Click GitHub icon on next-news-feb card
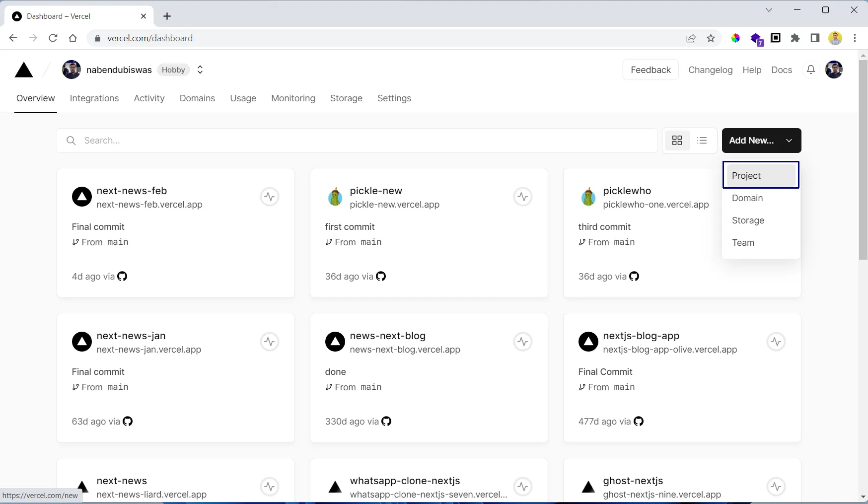The height and width of the screenshot is (504, 868). (122, 276)
